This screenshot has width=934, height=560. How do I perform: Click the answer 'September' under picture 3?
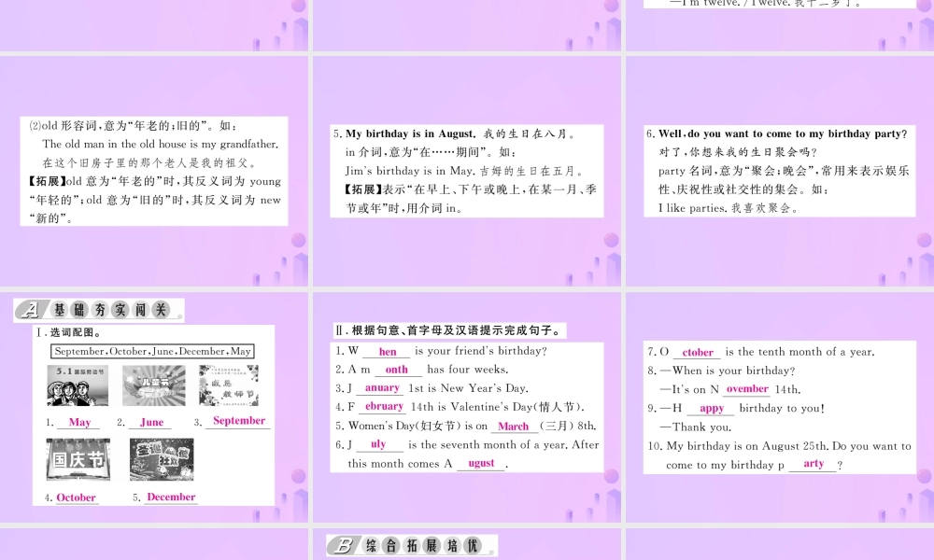pos(239,421)
